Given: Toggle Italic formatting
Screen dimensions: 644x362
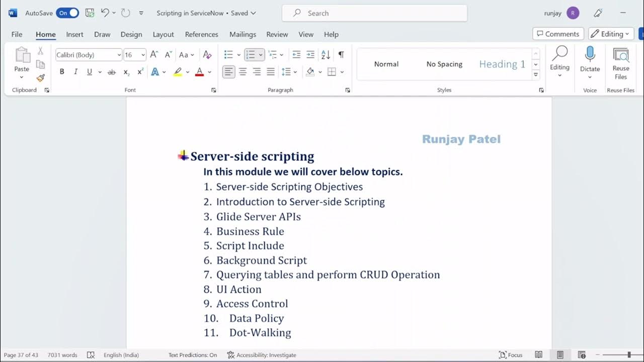Looking at the screenshot, I should 75,72.
